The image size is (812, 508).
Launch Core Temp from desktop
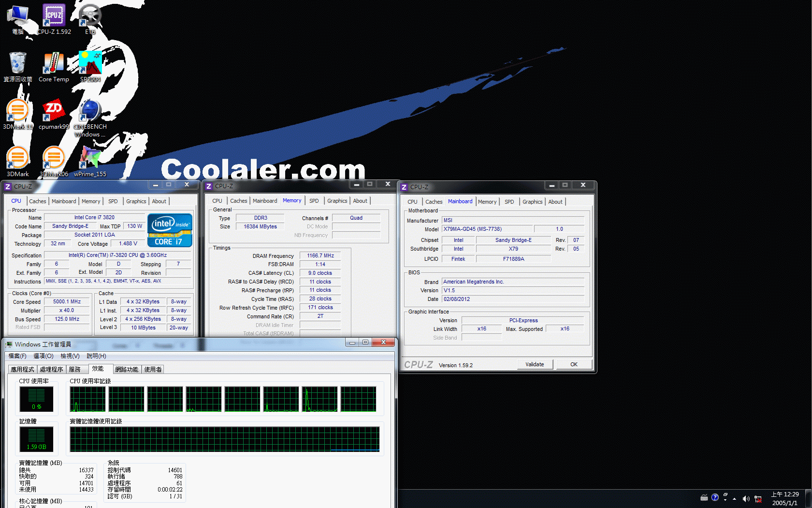coord(54,67)
